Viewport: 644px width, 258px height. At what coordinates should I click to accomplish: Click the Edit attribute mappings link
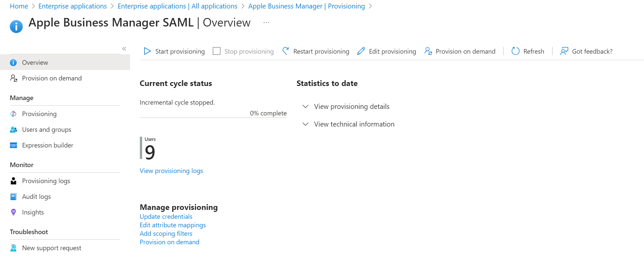[173, 225]
